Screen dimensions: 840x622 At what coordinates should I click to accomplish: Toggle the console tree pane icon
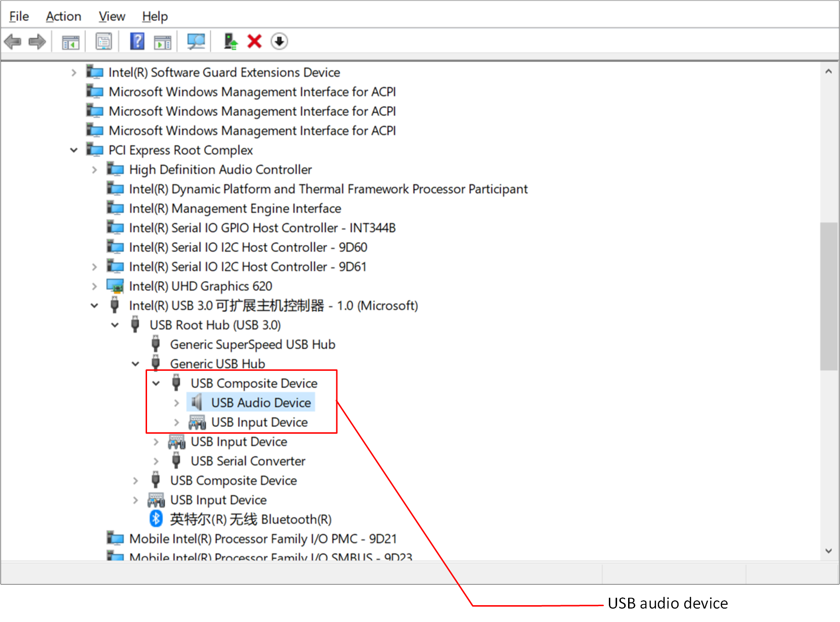(x=71, y=42)
